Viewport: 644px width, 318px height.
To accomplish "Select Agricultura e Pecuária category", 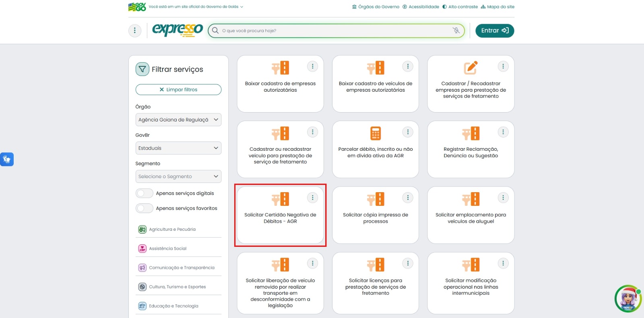I will pyautogui.click(x=172, y=230).
